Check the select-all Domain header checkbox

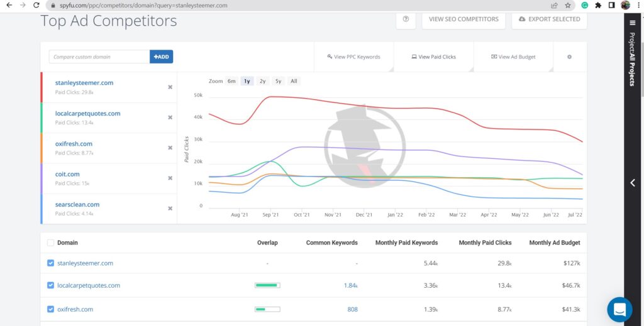point(50,242)
